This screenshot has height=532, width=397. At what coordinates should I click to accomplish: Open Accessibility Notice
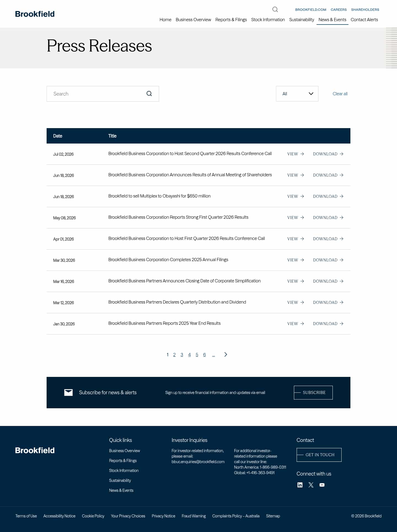[59, 516]
